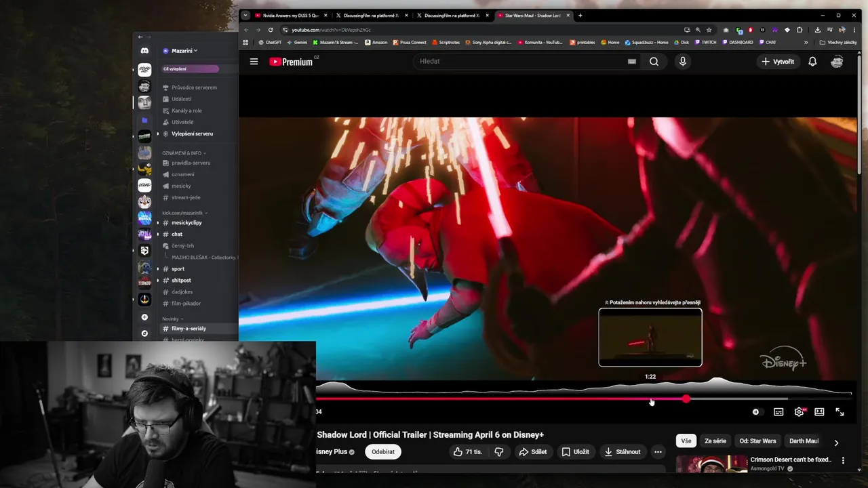
Task: Open a new Chrome tab
Action: coord(580,15)
